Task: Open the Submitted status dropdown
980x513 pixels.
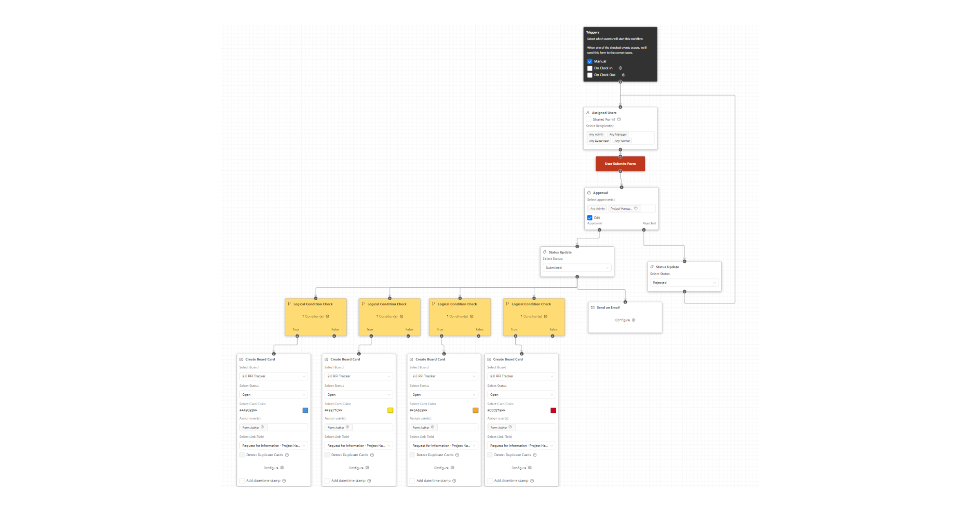Action: (x=577, y=268)
